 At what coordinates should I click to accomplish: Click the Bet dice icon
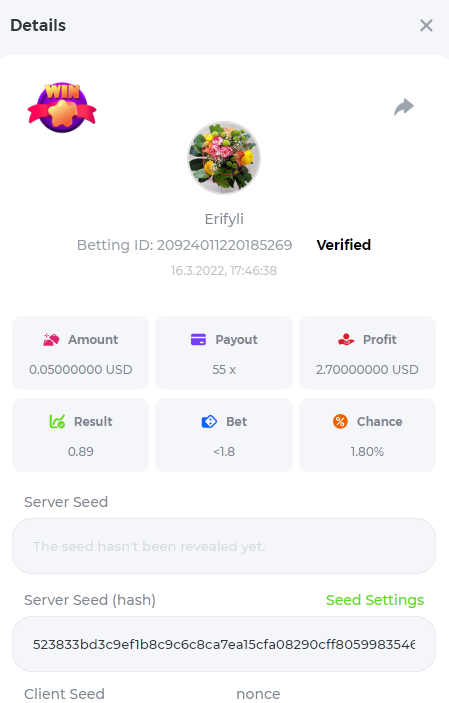point(209,421)
